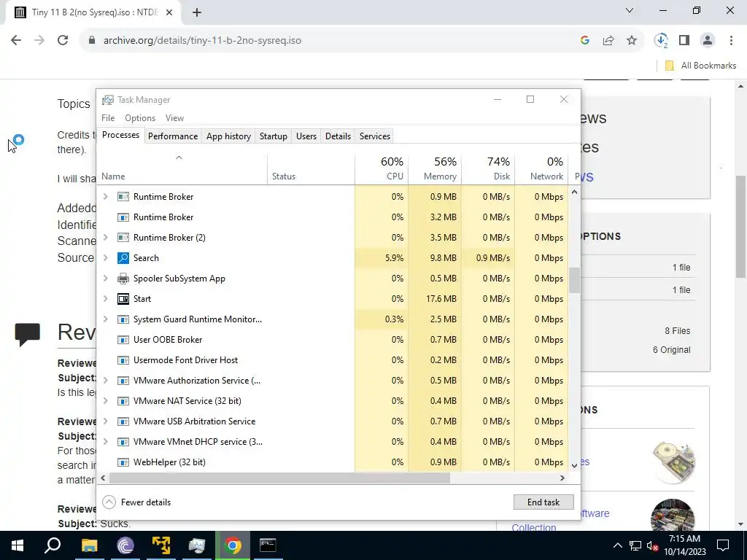Image resolution: width=747 pixels, height=560 pixels.
Task: Switch to the Performance tab
Action: 172,136
